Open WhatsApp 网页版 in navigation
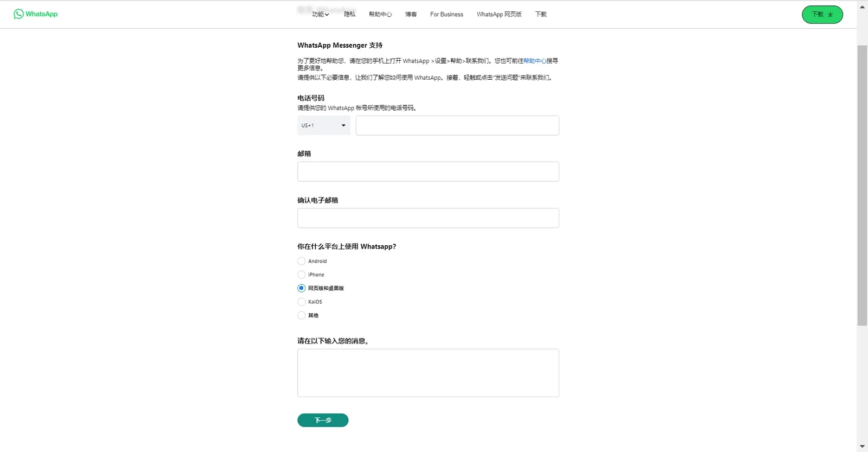The image size is (868, 452). (499, 15)
